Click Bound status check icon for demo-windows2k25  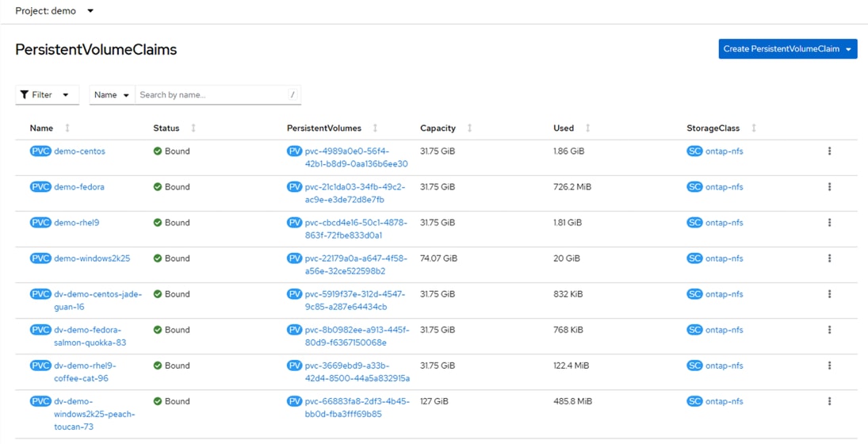pyautogui.click(x=157, y=258)
